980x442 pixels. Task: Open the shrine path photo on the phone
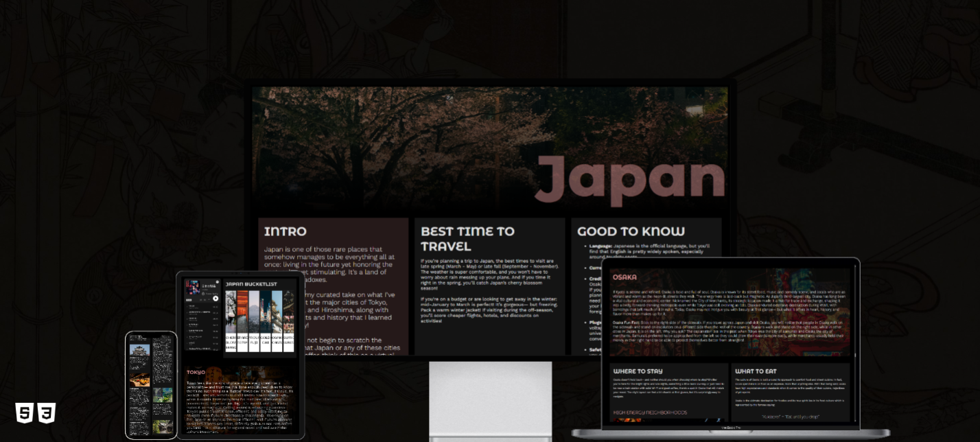pos(163,427)
